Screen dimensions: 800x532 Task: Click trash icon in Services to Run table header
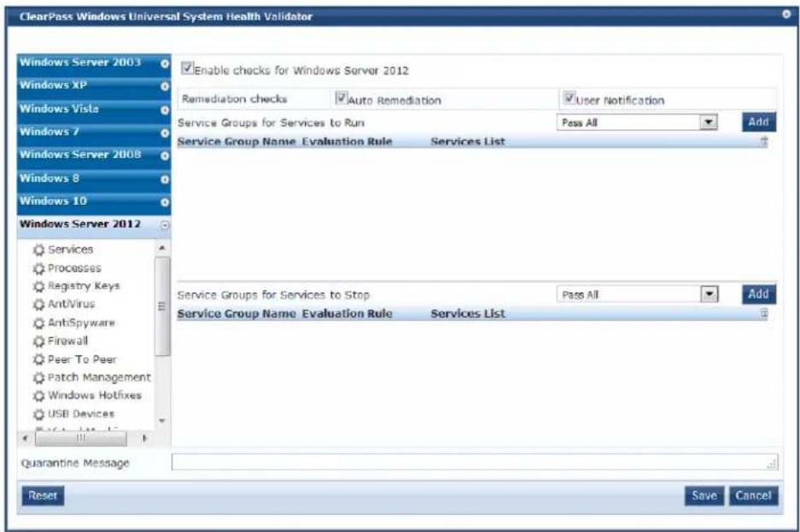point(764,141)
